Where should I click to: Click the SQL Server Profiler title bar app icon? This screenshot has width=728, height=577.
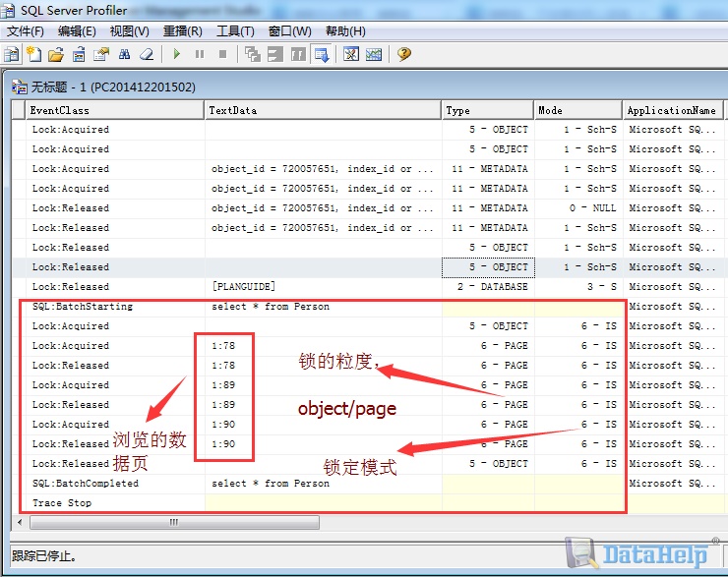(x=8, y=10)
